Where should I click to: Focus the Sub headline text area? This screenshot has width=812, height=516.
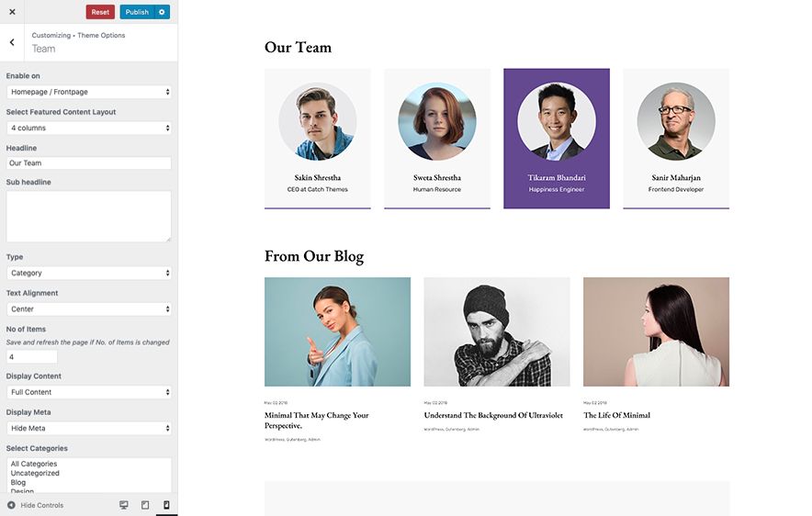tap(89, 216)
